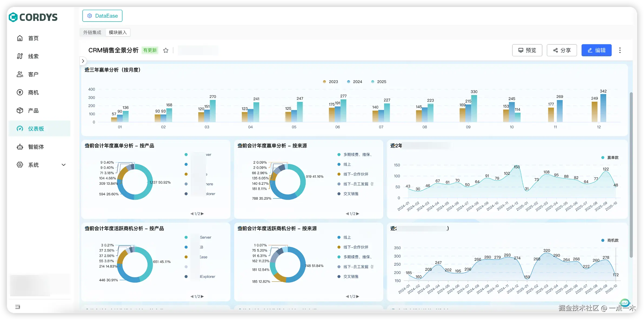
Task: Star the CRM销售全景分析 dashboard as favorite
Action: pos(166,50)
